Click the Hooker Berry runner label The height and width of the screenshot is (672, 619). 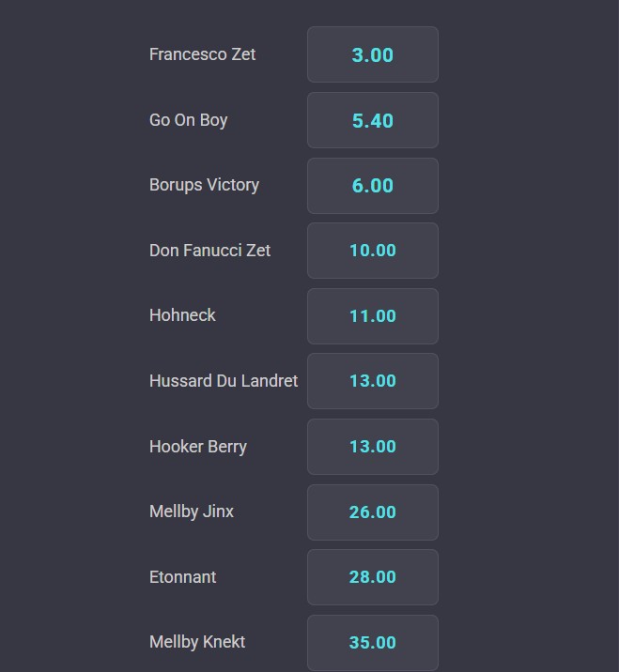coord(198,447)
